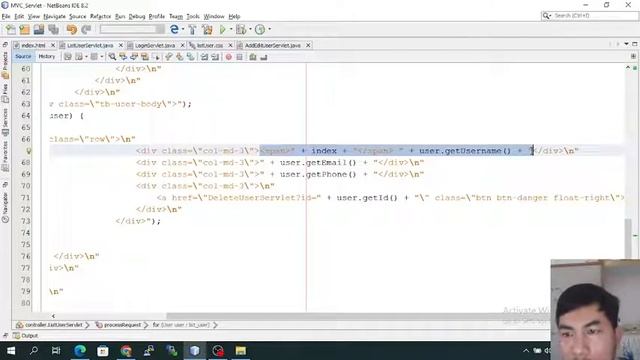Click the Redo toolbar icon

click(x=86, y=29)
